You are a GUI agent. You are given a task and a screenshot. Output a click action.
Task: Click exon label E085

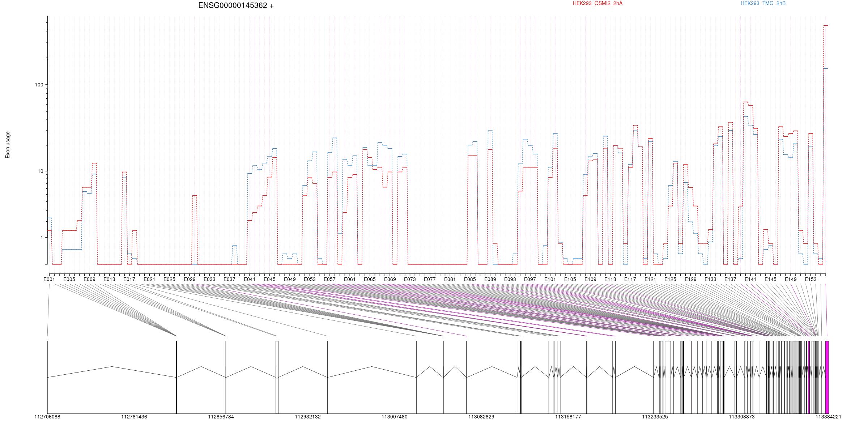[470, 279]
